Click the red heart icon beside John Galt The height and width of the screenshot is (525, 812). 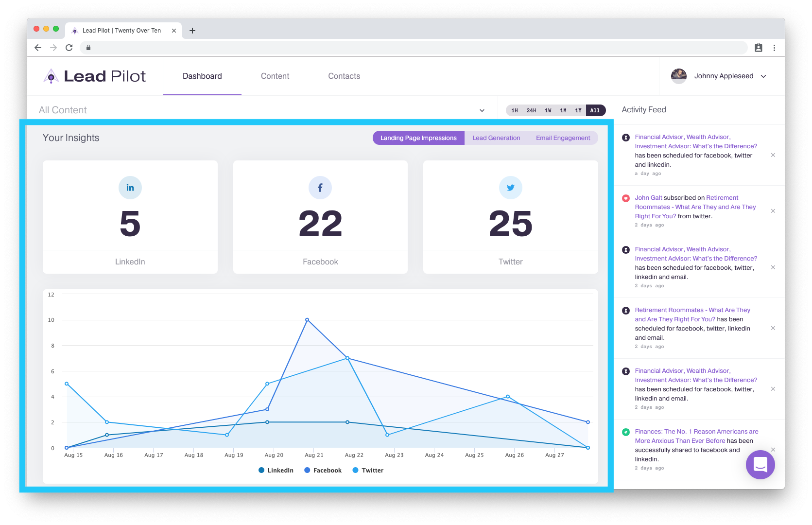pos(626,198)
